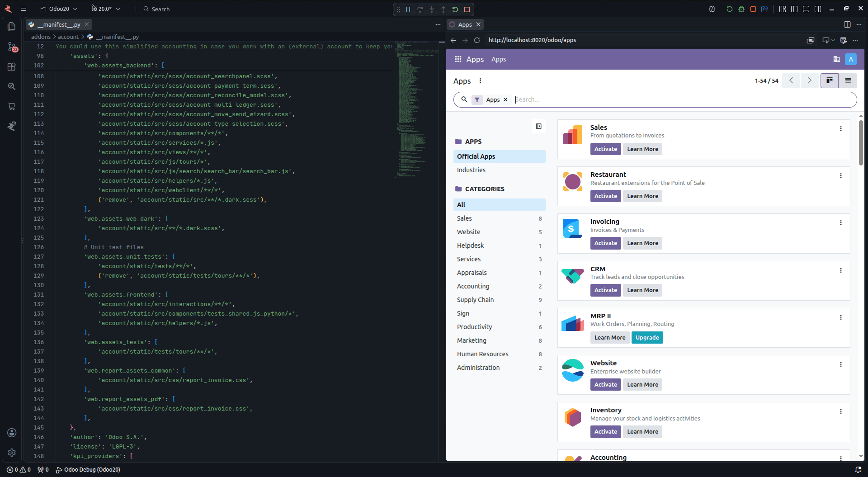Open the 20.0* branch dropdown
Image resolution: width=868 pixels, height=477 pixels.
106,9
